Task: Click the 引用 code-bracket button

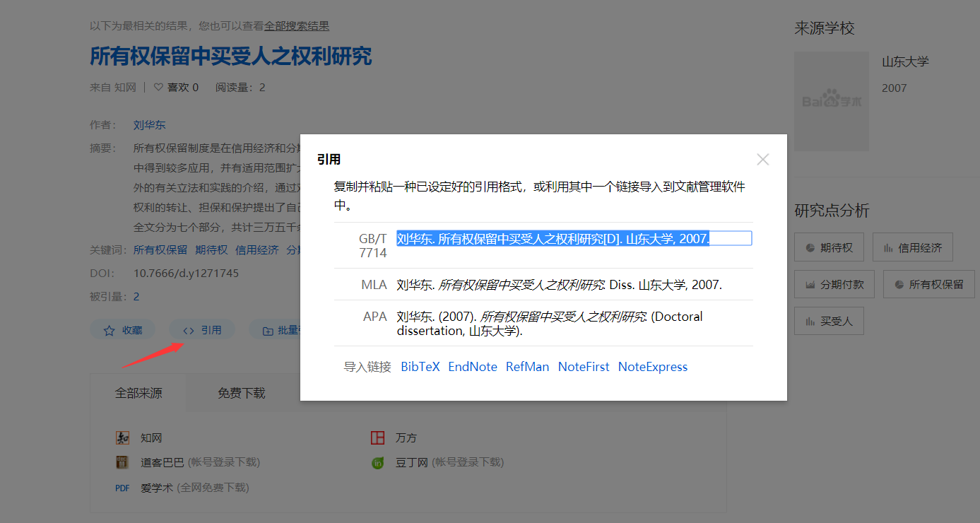Action: (x=202, y=330)
